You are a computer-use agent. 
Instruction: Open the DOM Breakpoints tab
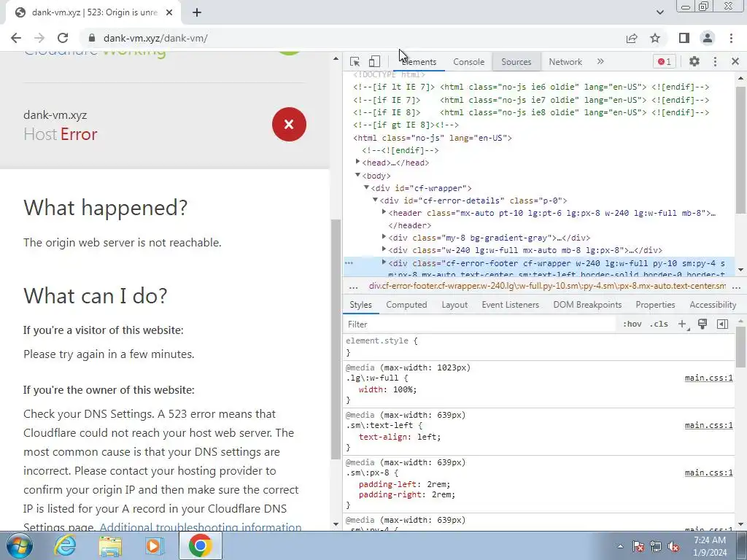click(x=587, y=305)
